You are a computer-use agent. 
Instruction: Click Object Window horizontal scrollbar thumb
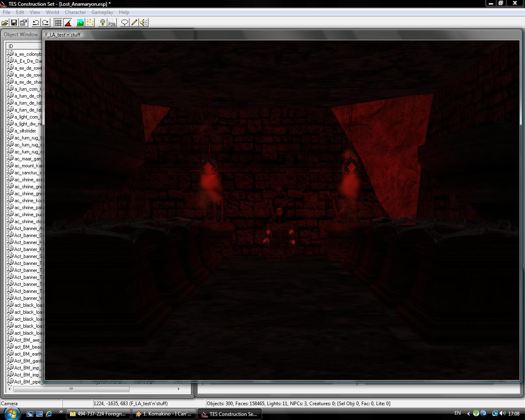(71, 389)
